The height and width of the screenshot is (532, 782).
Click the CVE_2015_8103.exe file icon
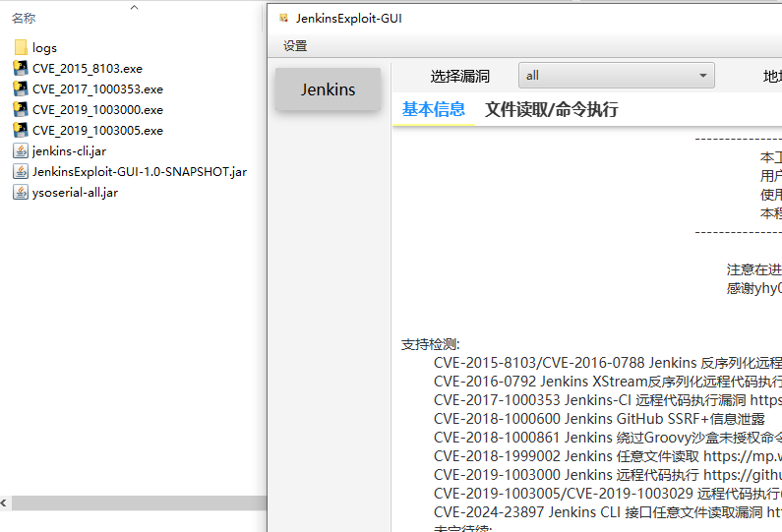[x=21, y=68]
